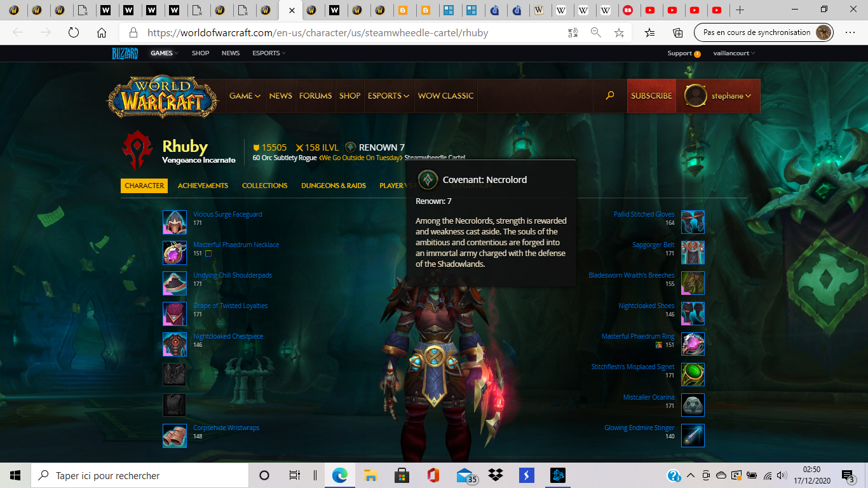
Task: Open SHOP in the WoW navigation
Action: pos(350,96)
